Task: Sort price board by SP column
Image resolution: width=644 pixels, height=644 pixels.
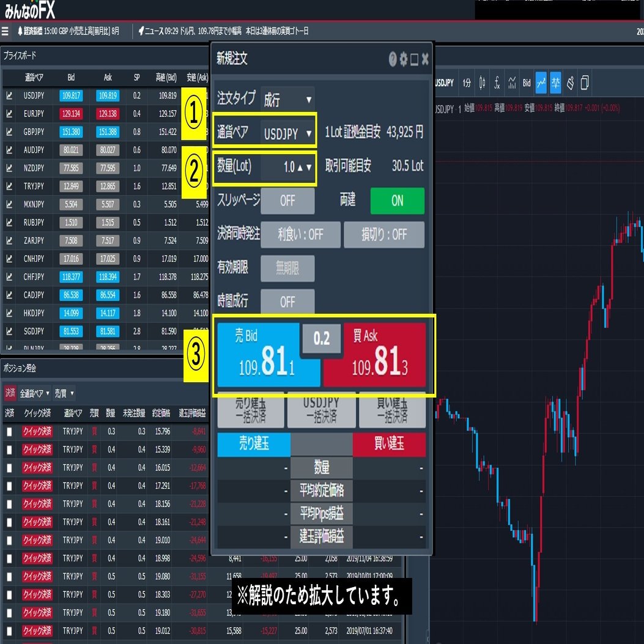Action: click(x=137, y=78)
